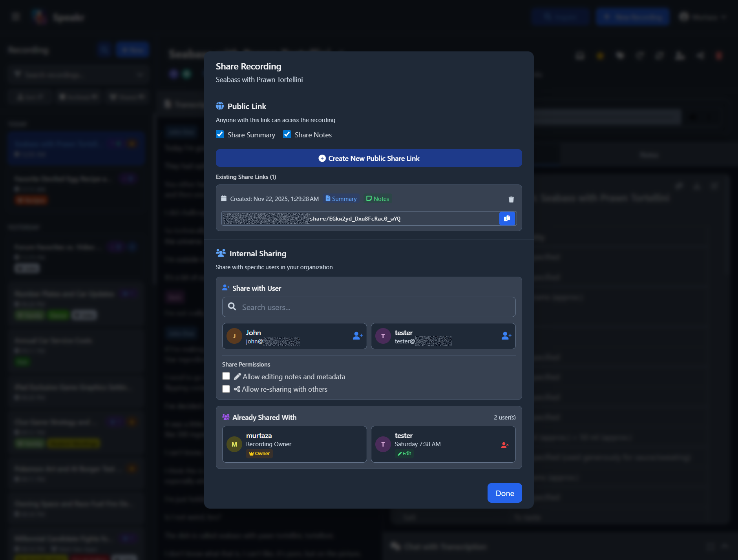Uncheck the Share Notes checkbox
The height and width of the screenshot is (560, 738).
coord(287,134)
